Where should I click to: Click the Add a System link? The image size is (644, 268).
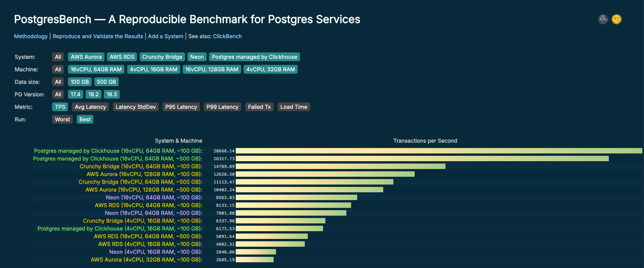(165, 36)
